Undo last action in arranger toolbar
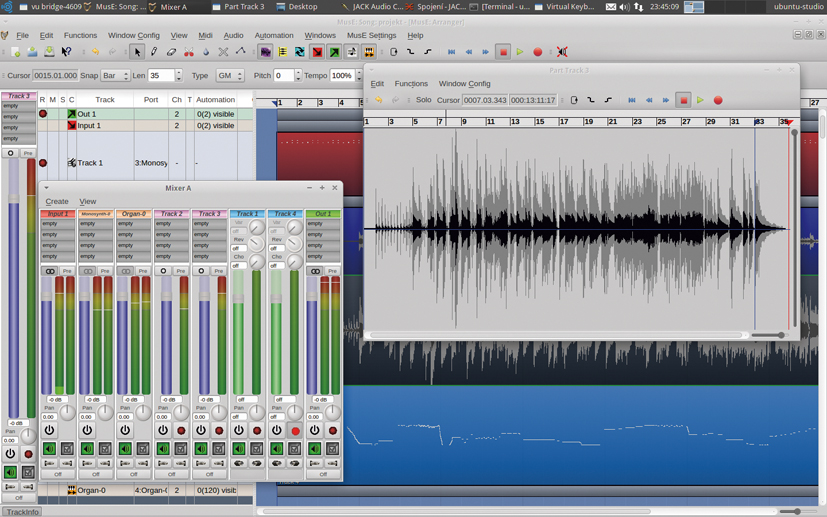 95,52
